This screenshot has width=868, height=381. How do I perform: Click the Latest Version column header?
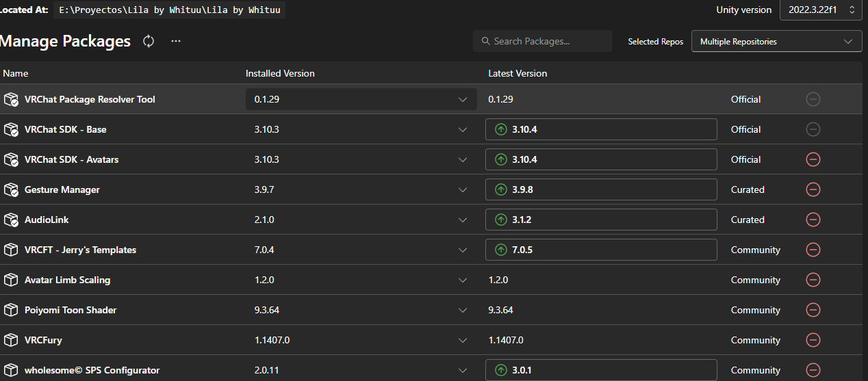point(518,73)
